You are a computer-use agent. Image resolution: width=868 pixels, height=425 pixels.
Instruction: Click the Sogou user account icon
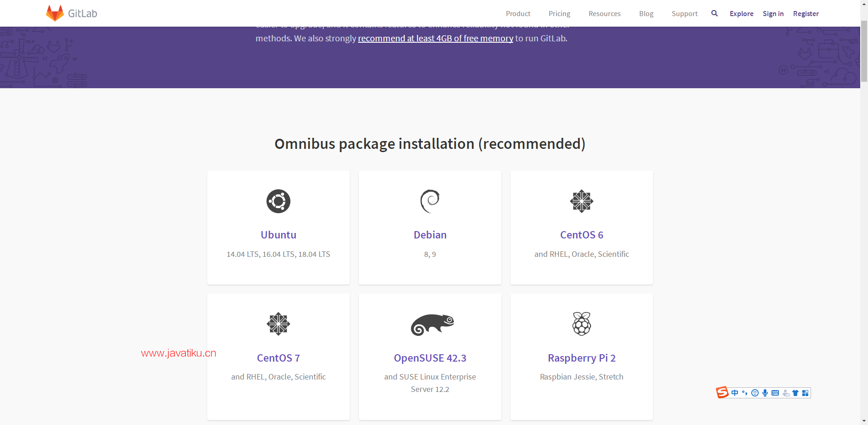(x=786, y=393)
